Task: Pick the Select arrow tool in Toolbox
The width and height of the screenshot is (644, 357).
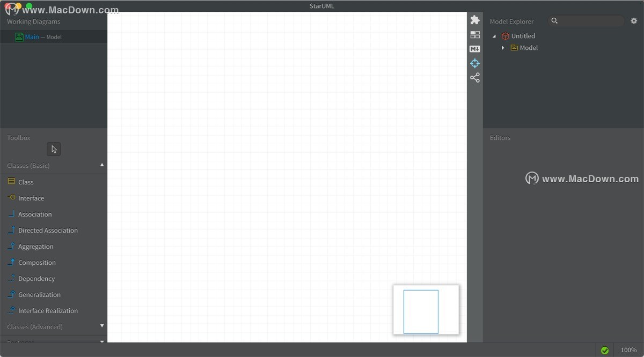Action: [x=54, y=149]
